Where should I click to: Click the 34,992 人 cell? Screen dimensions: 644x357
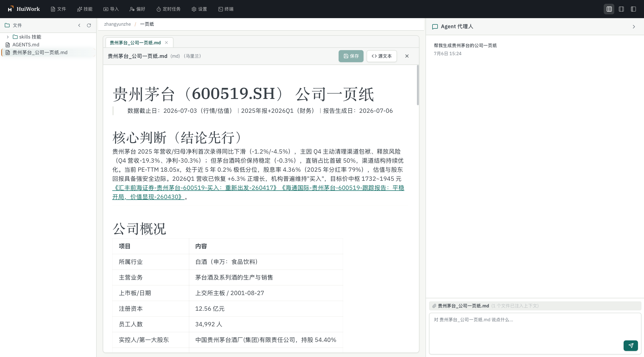(266, 324)
